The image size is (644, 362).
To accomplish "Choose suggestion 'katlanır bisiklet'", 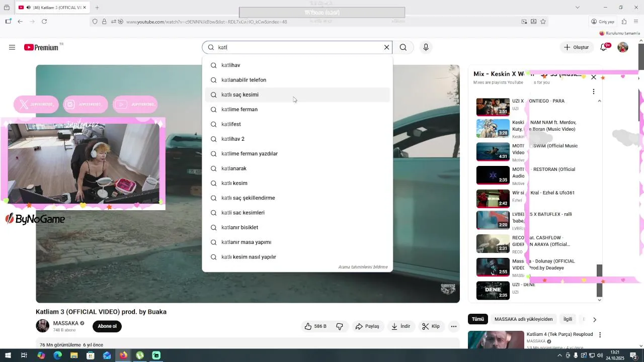I will (297, 227).
